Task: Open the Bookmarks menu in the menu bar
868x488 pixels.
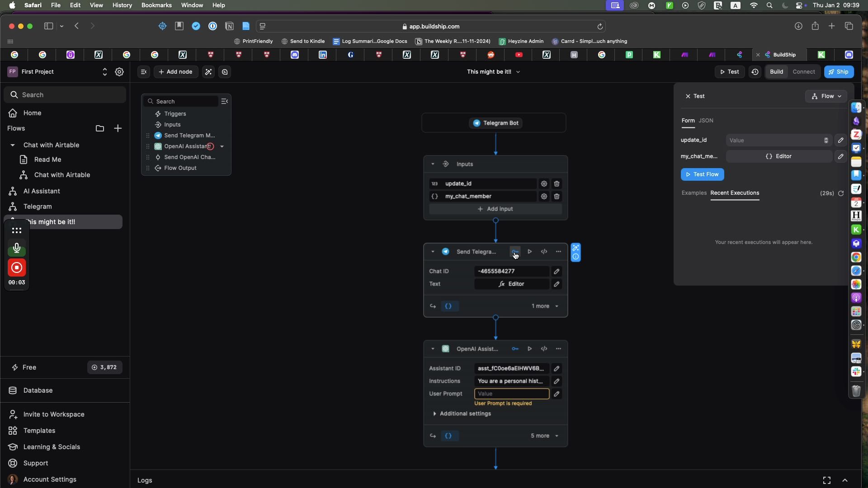Action: click(156, 5)
